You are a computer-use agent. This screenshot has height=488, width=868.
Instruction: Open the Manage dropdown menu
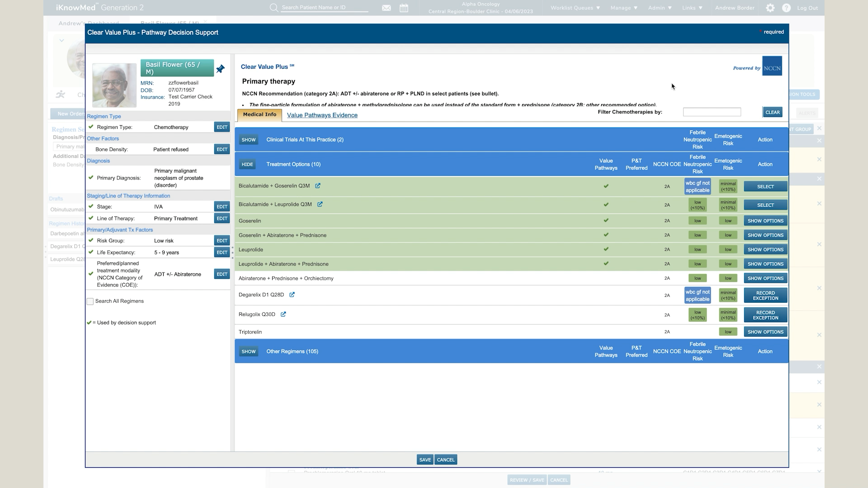[624, 8]
